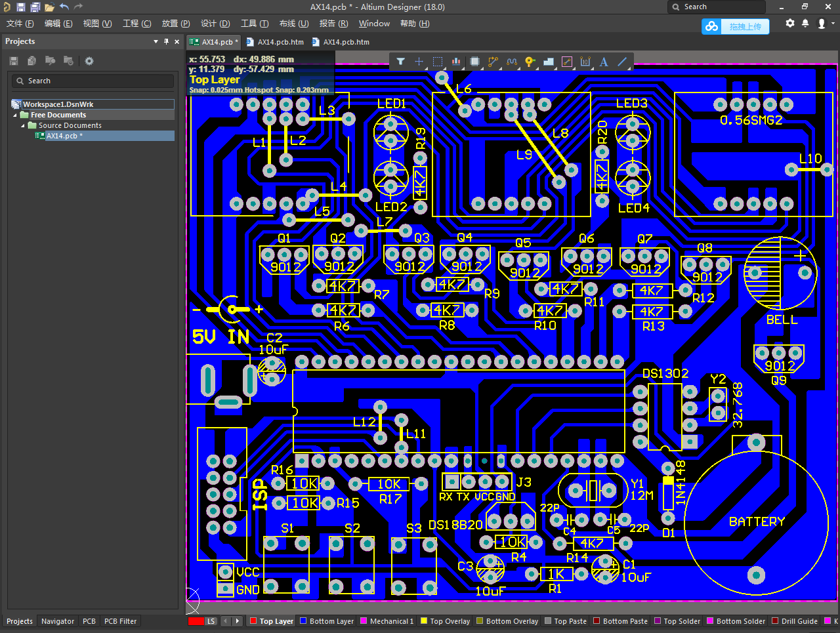840x633 pixels.
Task: Select the place polygon plane tool
Action: pyautogui.click(x=549, y=62)
